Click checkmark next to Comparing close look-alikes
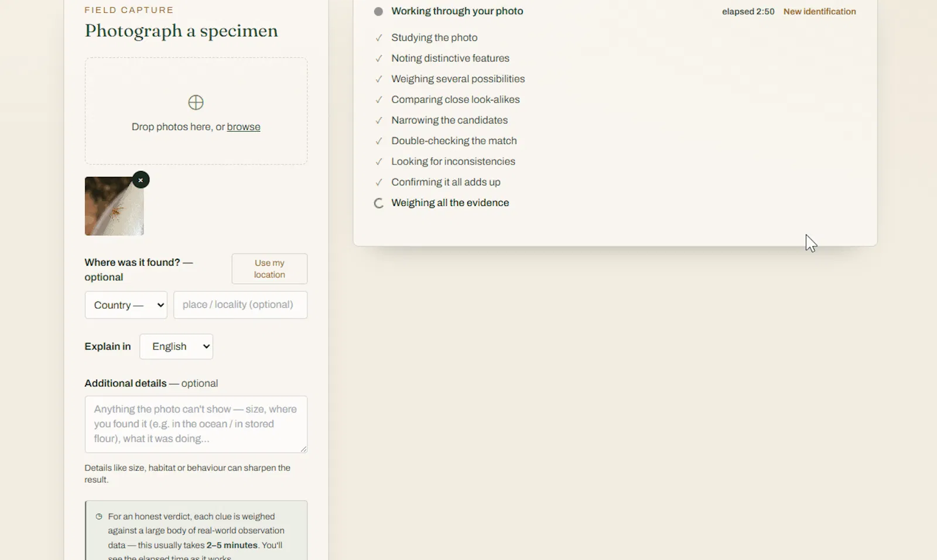Viewport: 937px width, 560px height. tap(379, 99)
